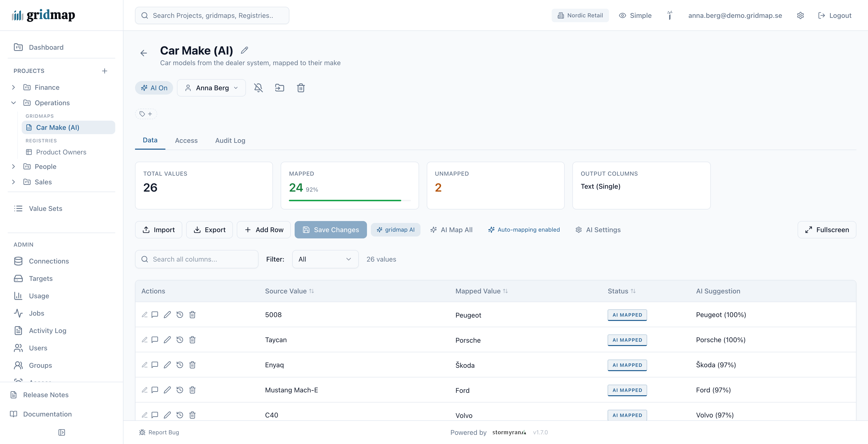Log out using the Logout button

pyautogui.click(x=835, y=15)
